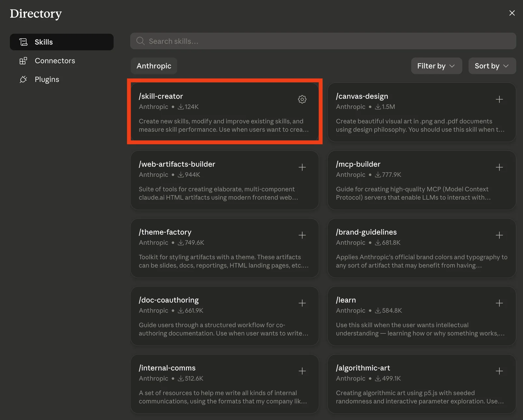Open the /brand-guidelines title
The height and width of the screenshot is (420, 523).
pyautogui.click(x=366, y=232)
